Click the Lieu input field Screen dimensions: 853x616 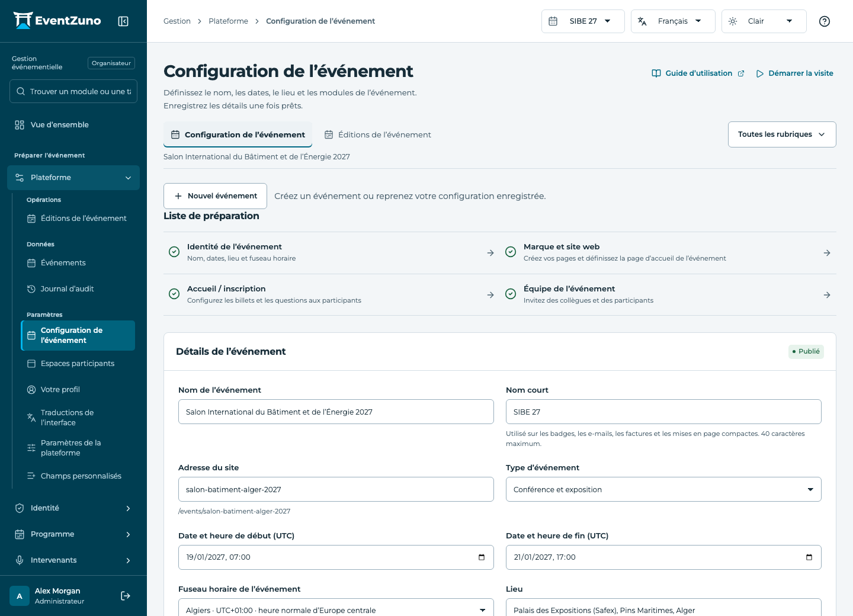pos(663,608)
